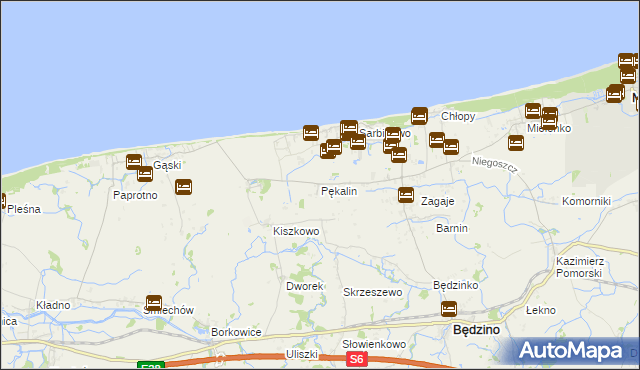Open the hotel marker left of Zagaje
640x370 pixels.
[406, 195]
